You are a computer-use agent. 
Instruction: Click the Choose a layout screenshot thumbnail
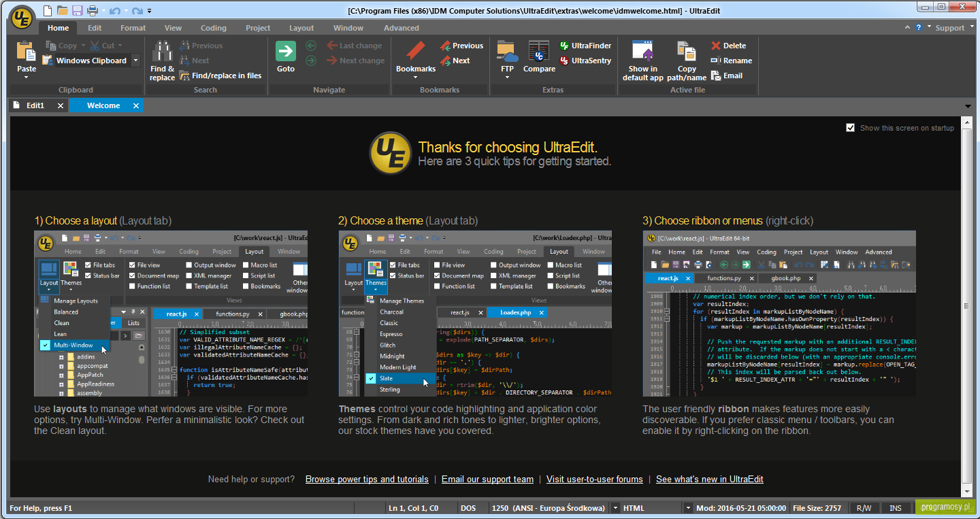[x=171, y=314]
